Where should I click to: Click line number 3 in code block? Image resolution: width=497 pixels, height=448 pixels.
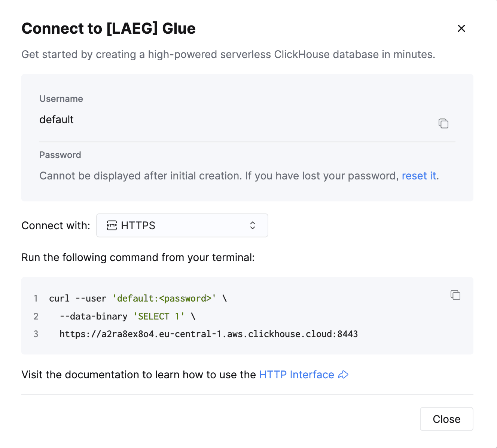(36, 334)
